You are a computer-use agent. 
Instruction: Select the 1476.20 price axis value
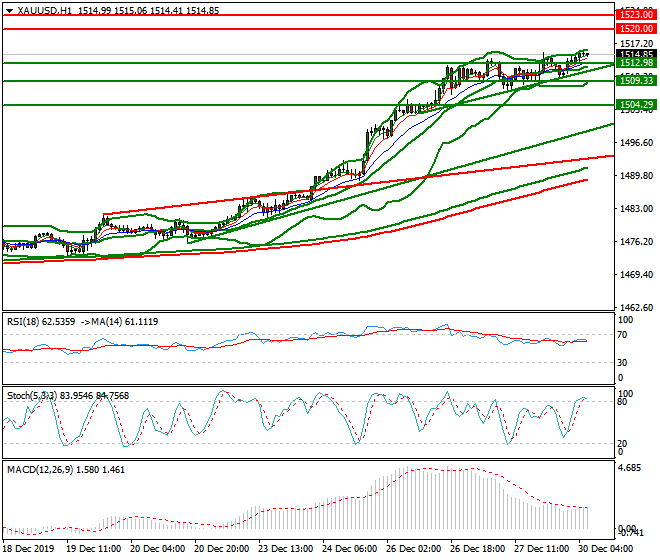click(x=636, y=242)
